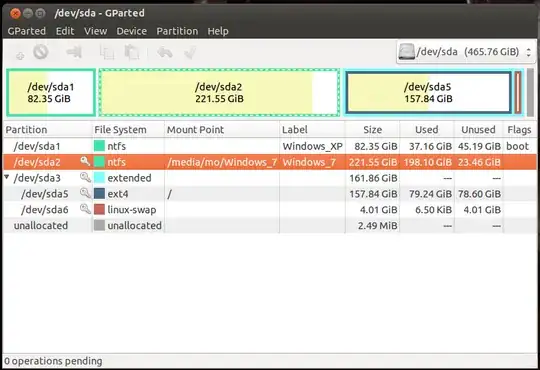Click the cyan extended color swatch

[x=99, y=177]
